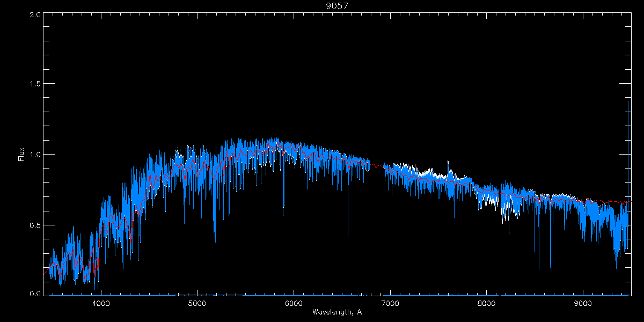The height and width of the screenshot is (322, 644).
Task: Click the 0.5 flux tick label
Action: click(x=35, y=225)
